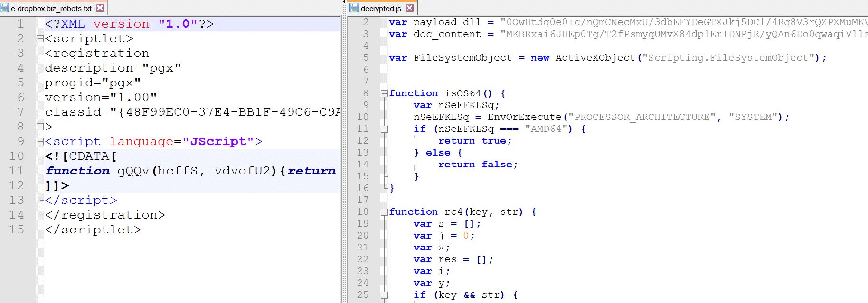The image size is (868, 303).
Task: Close the decrypted.js tab
Action: click(409, 8)
